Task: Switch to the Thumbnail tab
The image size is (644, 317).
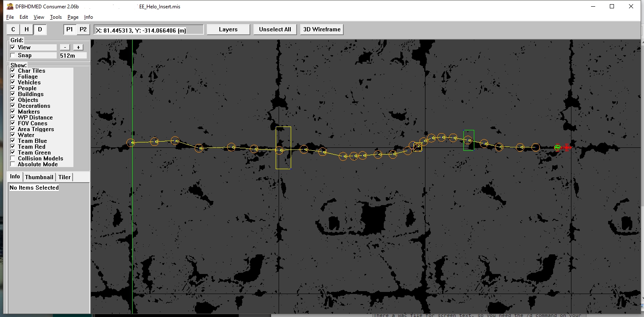Action: (x=39, y=177)
